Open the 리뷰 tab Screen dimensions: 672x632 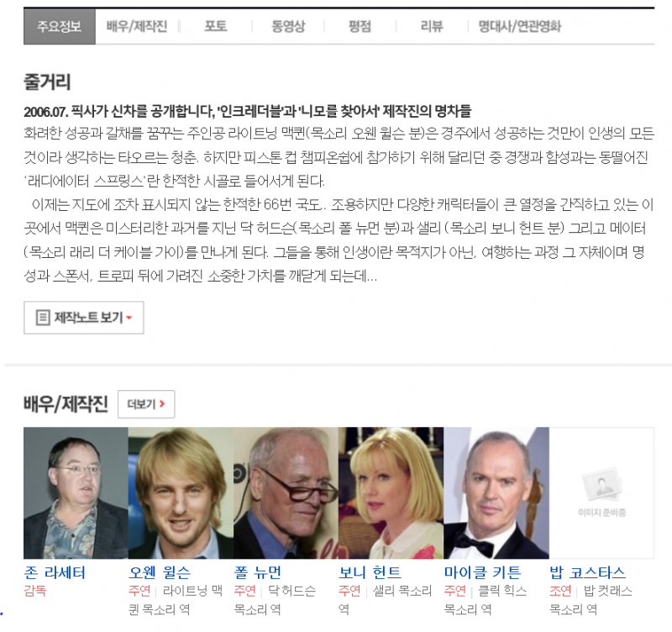432,26
